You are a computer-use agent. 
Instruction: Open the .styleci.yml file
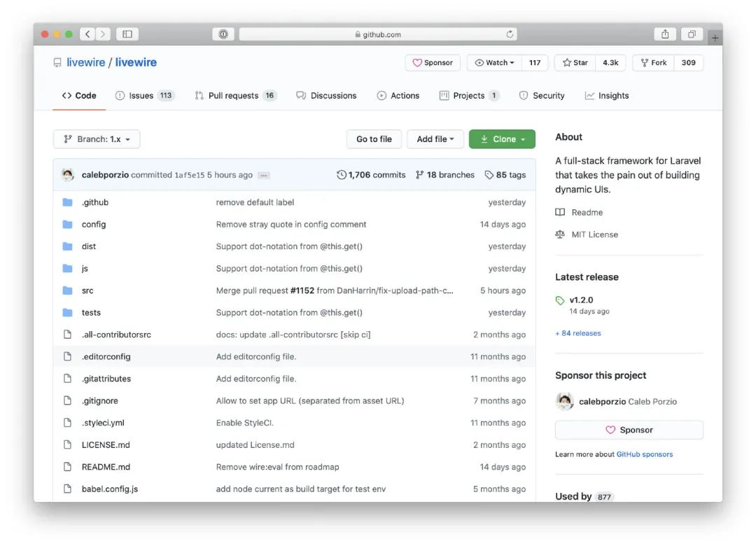point(103,423)
